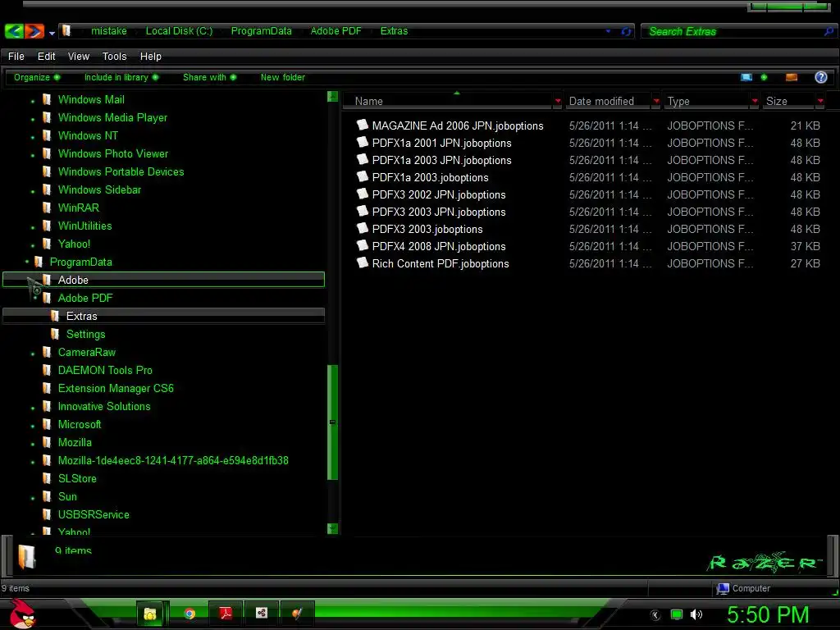Click the navigation pane scroll up arrow
Image resolution: width=840 pixels, height=630 pixels.
[332, 97]
